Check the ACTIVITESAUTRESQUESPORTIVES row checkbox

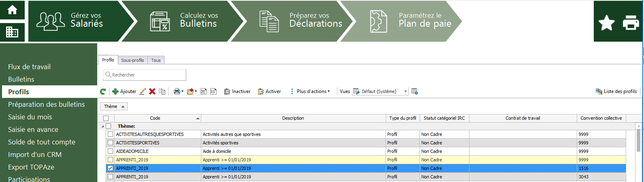coord(110,134)
